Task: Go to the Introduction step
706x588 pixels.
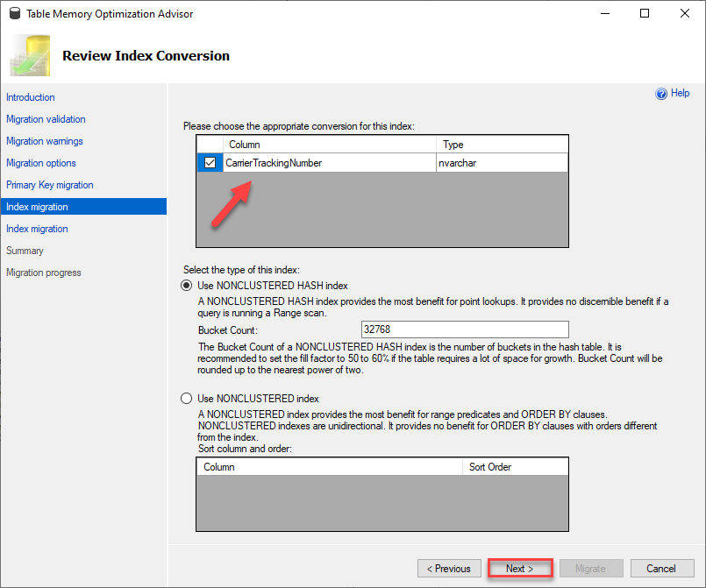Action: 30,97
